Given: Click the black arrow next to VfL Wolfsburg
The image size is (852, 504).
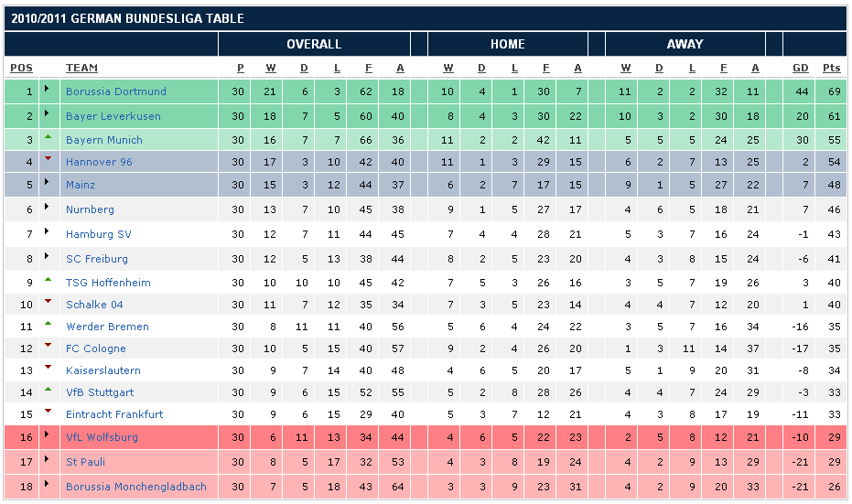Looking at the screenshot, I should (48, 436).
